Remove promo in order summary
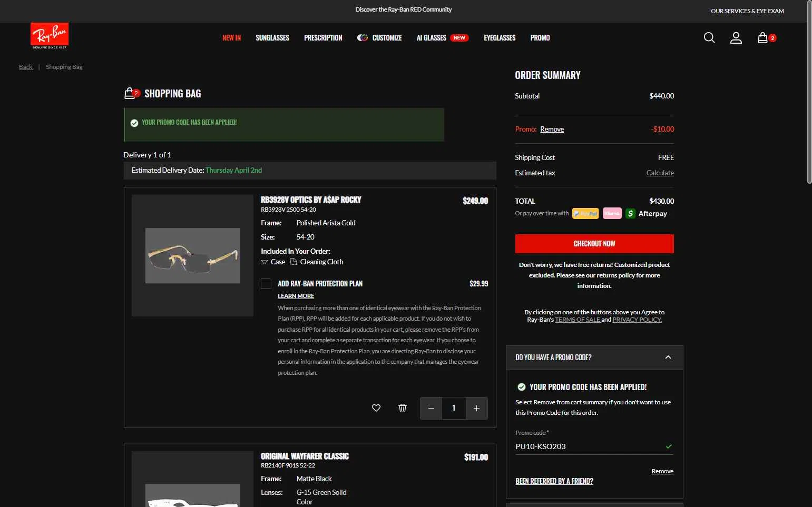812x507 pixels. click(x=552, y=130)
